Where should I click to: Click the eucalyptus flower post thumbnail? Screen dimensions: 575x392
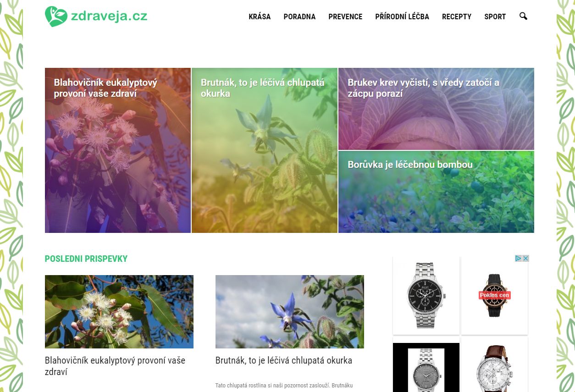pyautogui.click(x=119, y=312)
